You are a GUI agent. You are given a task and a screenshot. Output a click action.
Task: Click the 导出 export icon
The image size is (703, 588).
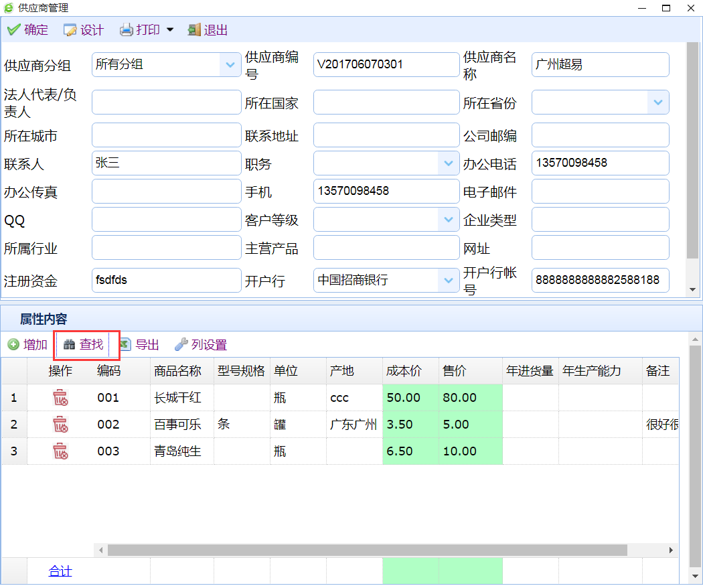pyautogui.click(x=125, y=345)
